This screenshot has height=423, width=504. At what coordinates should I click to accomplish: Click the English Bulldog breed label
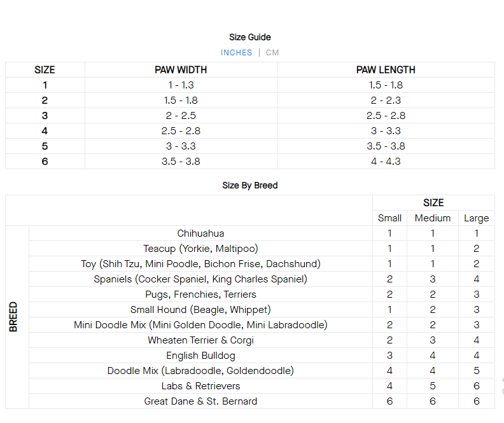tap(200, 356)
